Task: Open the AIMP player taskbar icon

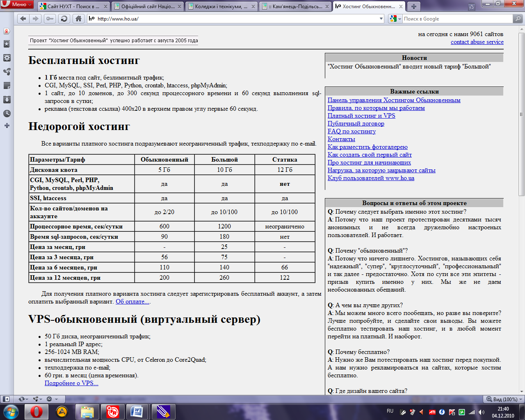Action: click(62, 411)
